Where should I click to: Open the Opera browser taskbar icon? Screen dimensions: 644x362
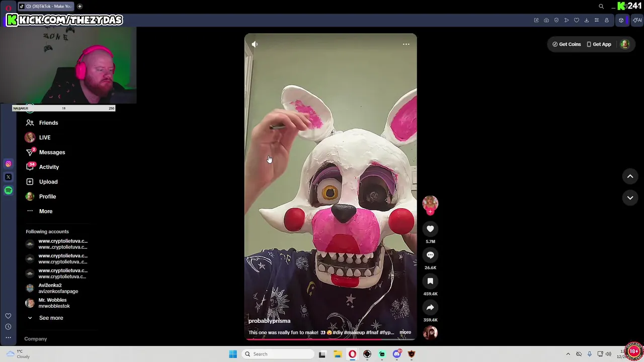pyautogui.click(x=352, y=354)
